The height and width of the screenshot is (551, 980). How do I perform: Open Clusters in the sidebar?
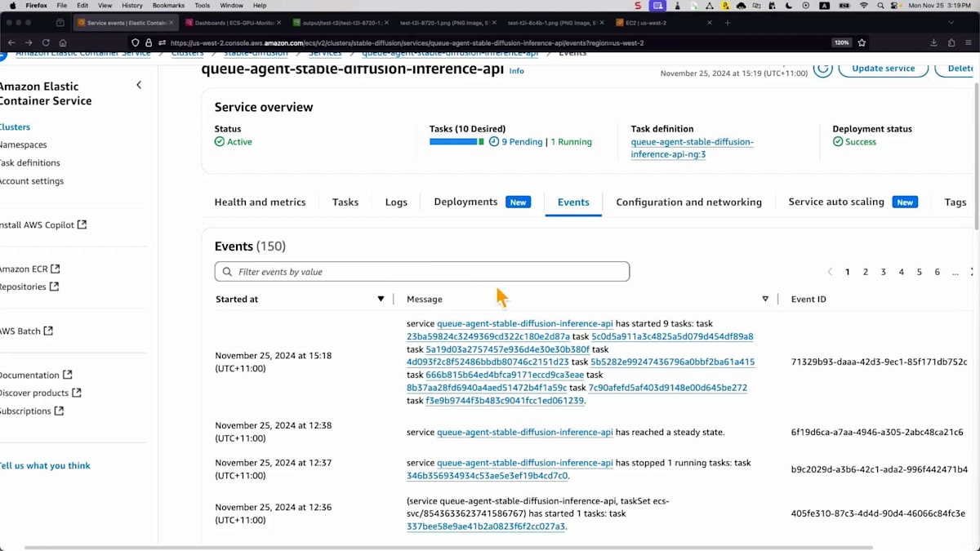click(15, 127)
